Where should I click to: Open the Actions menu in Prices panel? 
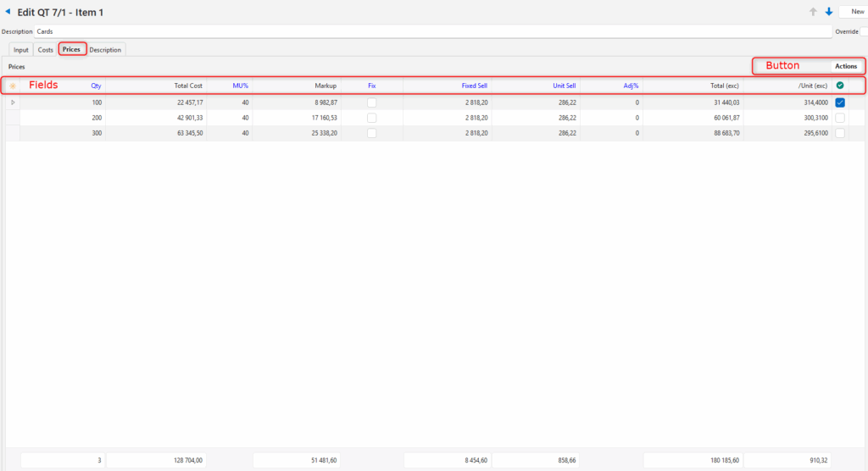pyautogui.click(x=845, y=66)
